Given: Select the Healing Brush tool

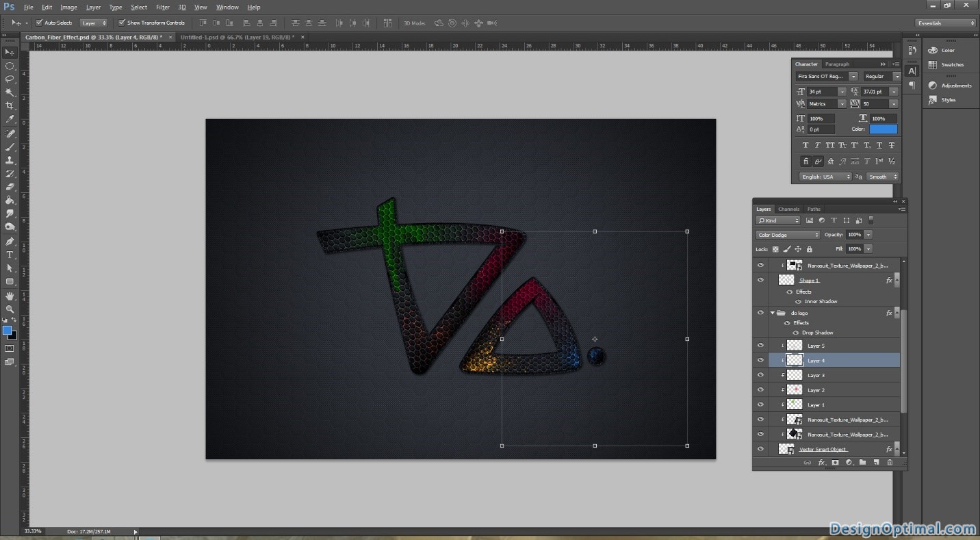Looking at the screenshot, I should pyautogui.click(x=10, y=133).
